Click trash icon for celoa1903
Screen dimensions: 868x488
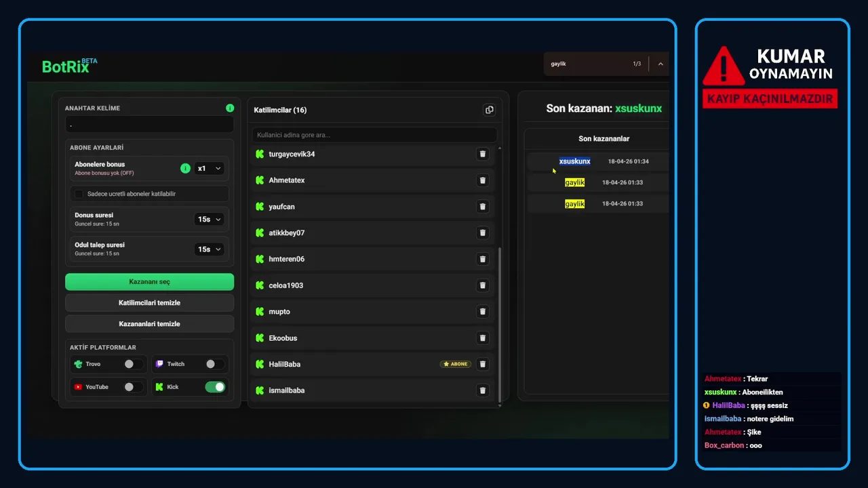[x=482, y=285]
